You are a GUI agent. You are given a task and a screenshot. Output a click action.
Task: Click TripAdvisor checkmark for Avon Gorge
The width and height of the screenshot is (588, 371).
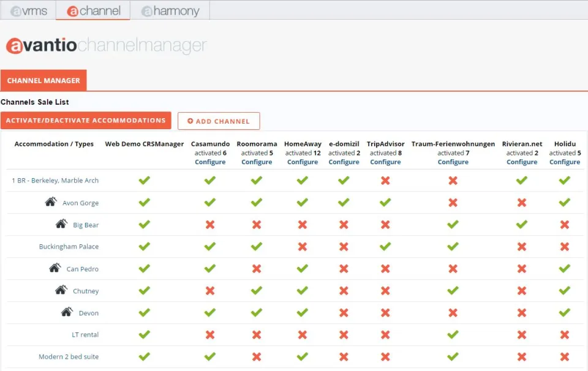click(385, 203)
